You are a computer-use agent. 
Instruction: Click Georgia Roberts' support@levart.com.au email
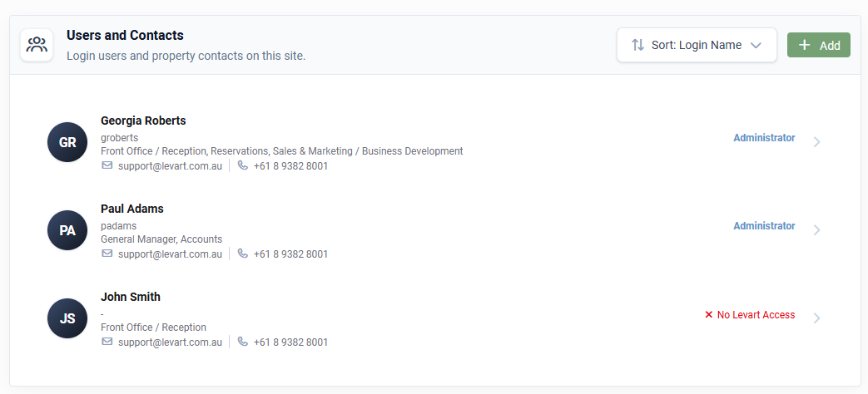(x=170, y=165)
